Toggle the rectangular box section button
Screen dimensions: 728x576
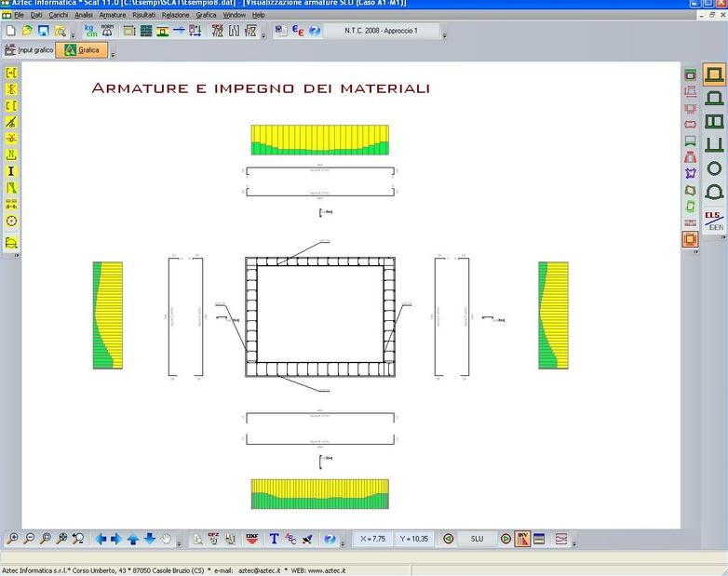[x=715, y=74]
